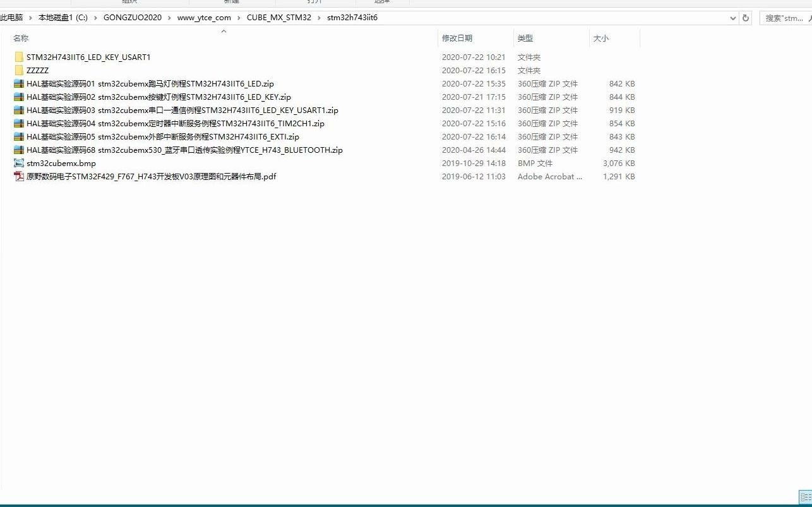812x507 pixels.
Task: Navigate to www_ytce_com breadcrumb
Action: pyautogui.click(x=204, y=18)
